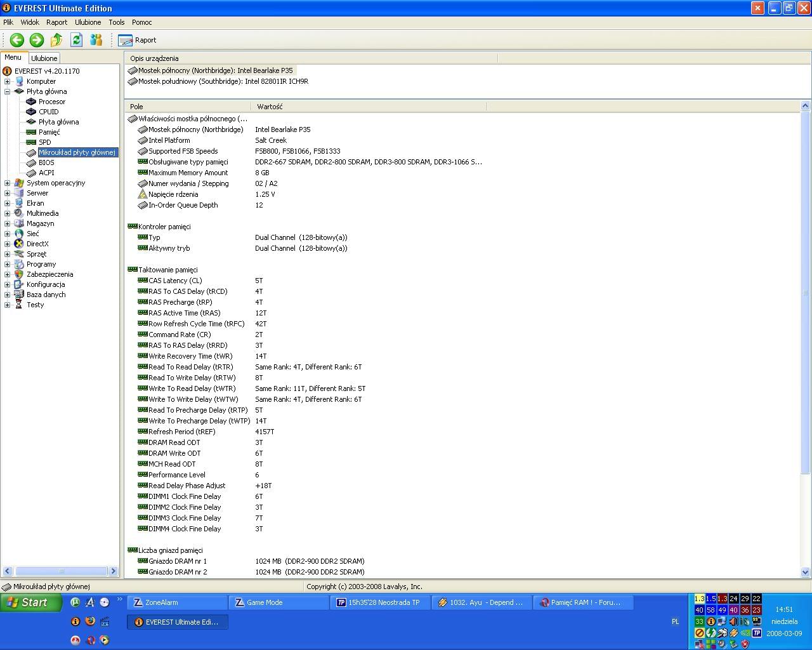Screen dimensions: 812x650
Task: Select Mikroukład płyty głównej in the tree
Action: click(77, 152)
